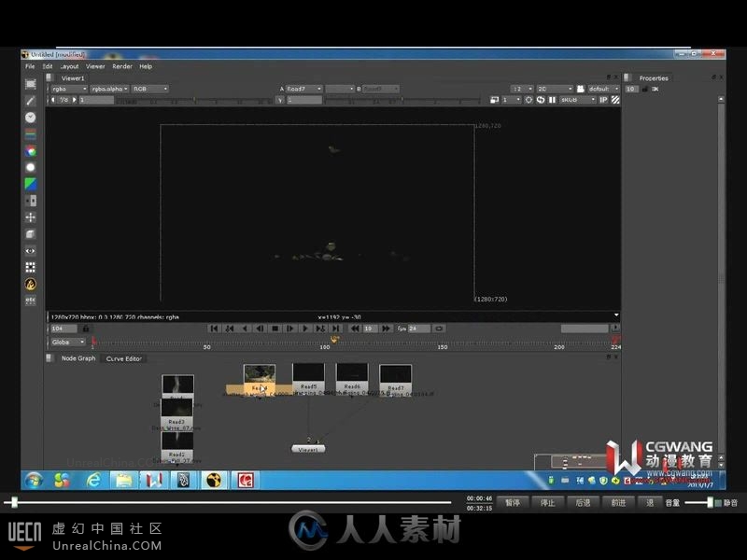Click the viewer refresh icon

click(541, 100)
